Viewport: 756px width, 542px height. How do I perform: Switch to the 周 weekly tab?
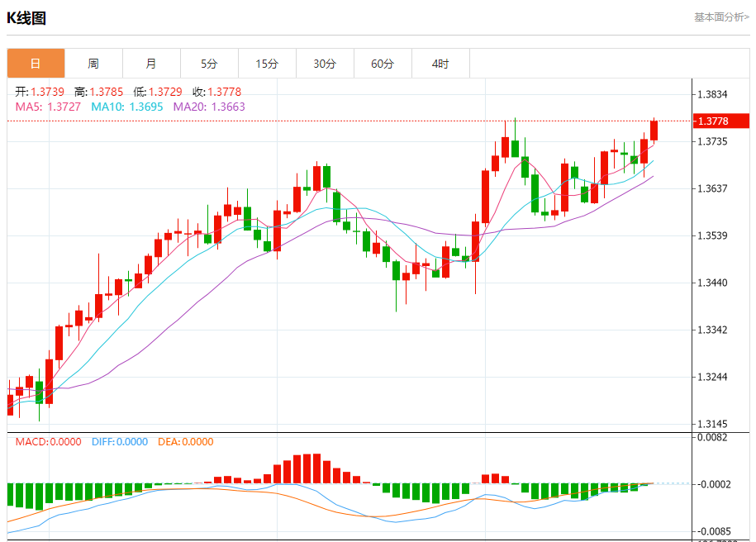93,64
